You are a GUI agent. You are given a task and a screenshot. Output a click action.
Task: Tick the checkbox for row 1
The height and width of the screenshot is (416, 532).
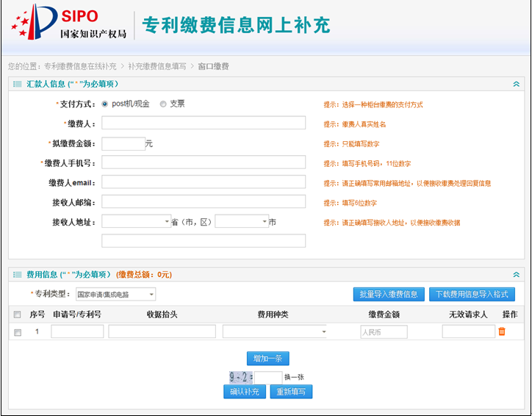click(18, 332)
